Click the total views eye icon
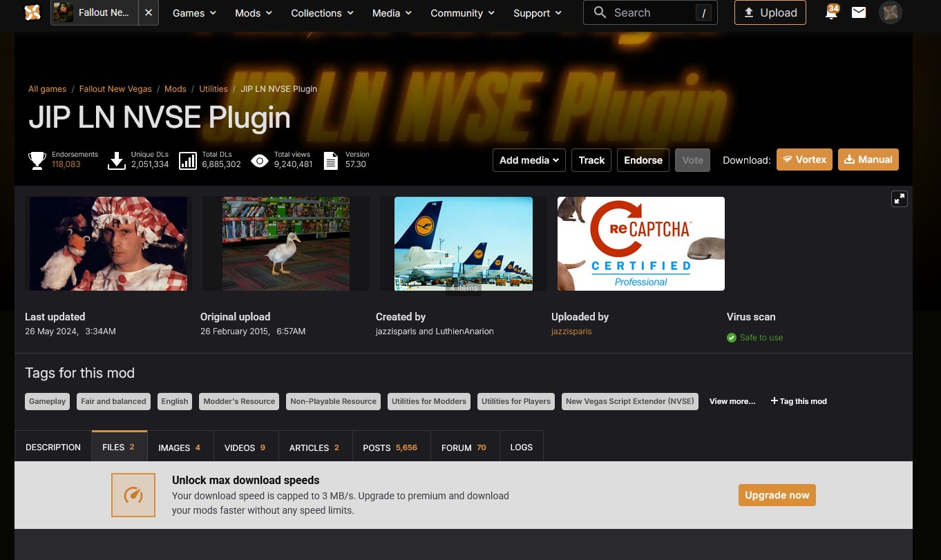This screenshot has width=941, height=560. click(260, 161)
